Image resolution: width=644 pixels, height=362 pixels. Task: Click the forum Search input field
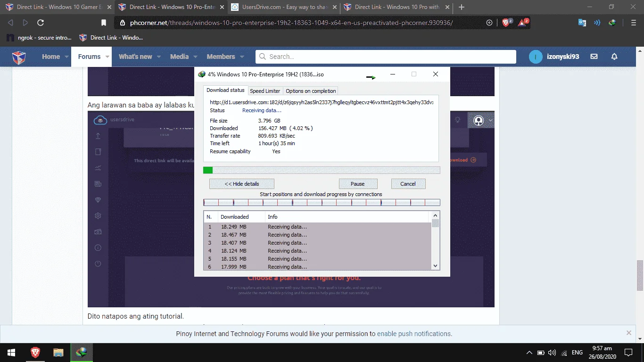386,57
